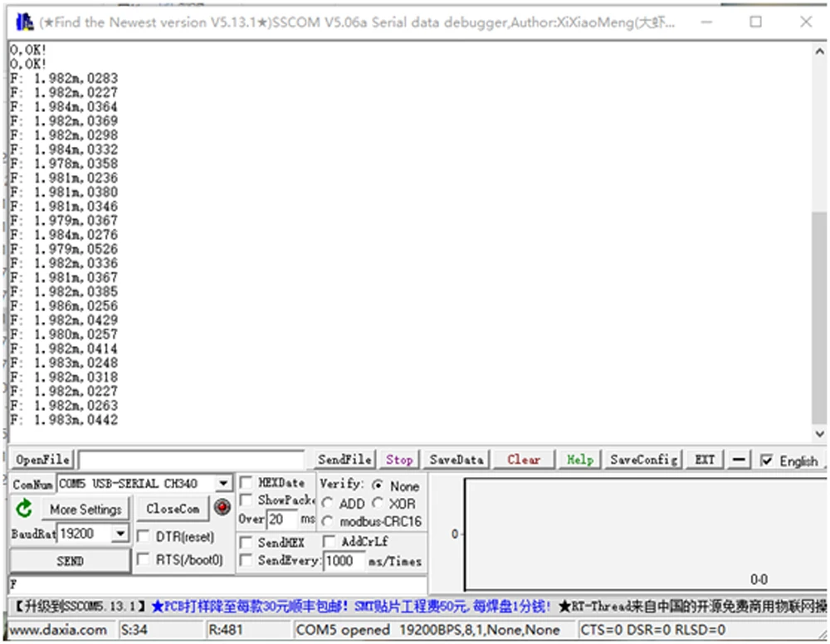830x644 pixels.
Task: Uncheck the English checkbox
Action: (766, 461)
